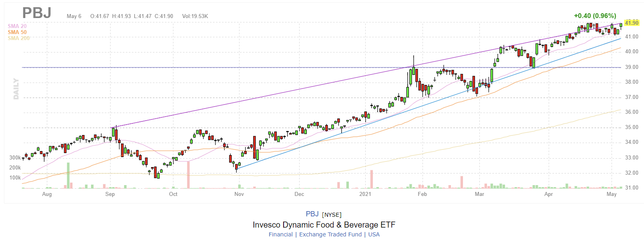
Task: Open the PBJ ticker link below the chart
Action: tap(312, 214)
